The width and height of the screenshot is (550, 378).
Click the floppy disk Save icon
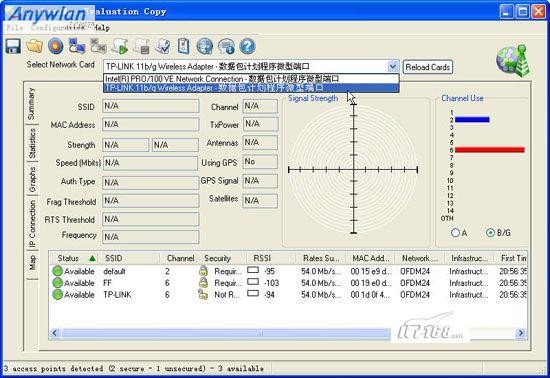[13, 46]
